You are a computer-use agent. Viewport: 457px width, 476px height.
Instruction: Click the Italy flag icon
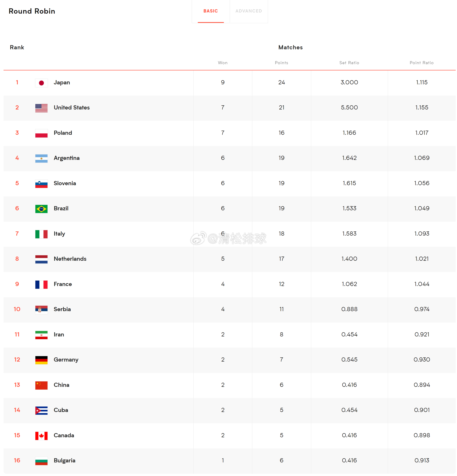pos(41,234)
